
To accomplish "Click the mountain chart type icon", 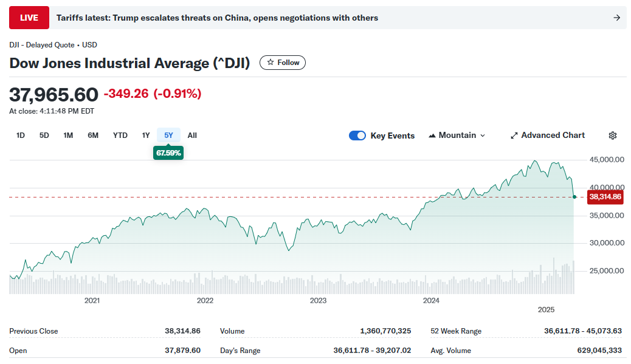I will pos(432,136).
